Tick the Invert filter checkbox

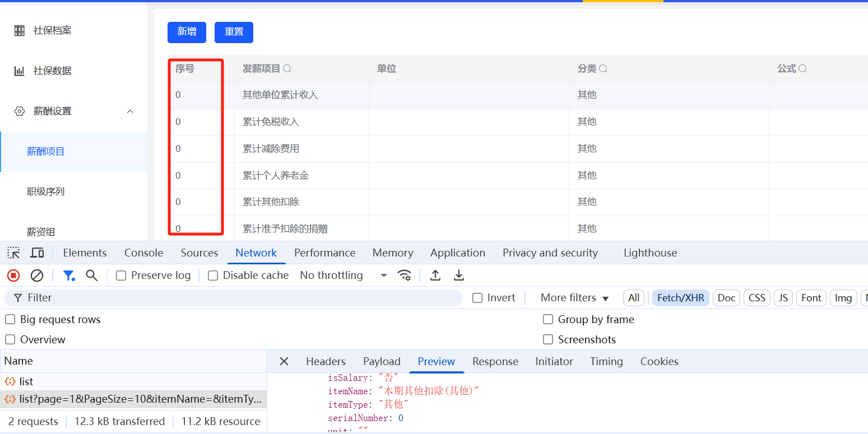click(477, 298)
